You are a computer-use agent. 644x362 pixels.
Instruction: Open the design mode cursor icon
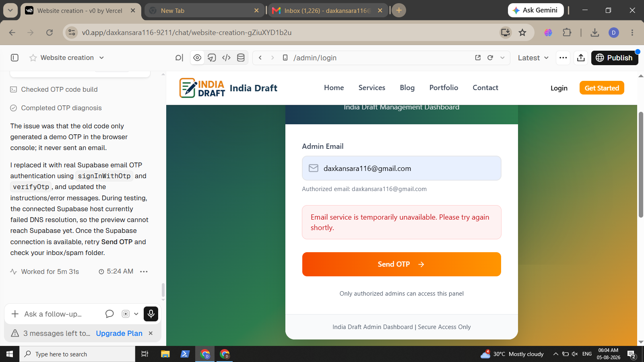tap(212, 58)
